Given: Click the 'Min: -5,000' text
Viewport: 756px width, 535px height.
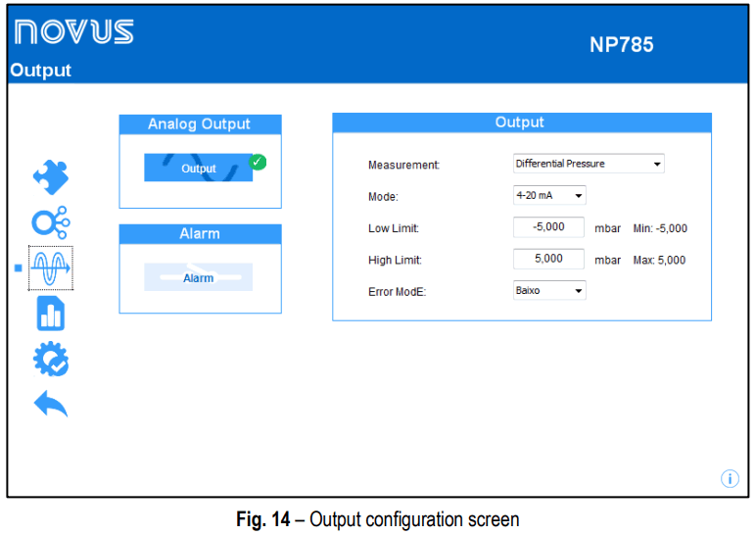Looking at the screenshot, I should (660, 228).
